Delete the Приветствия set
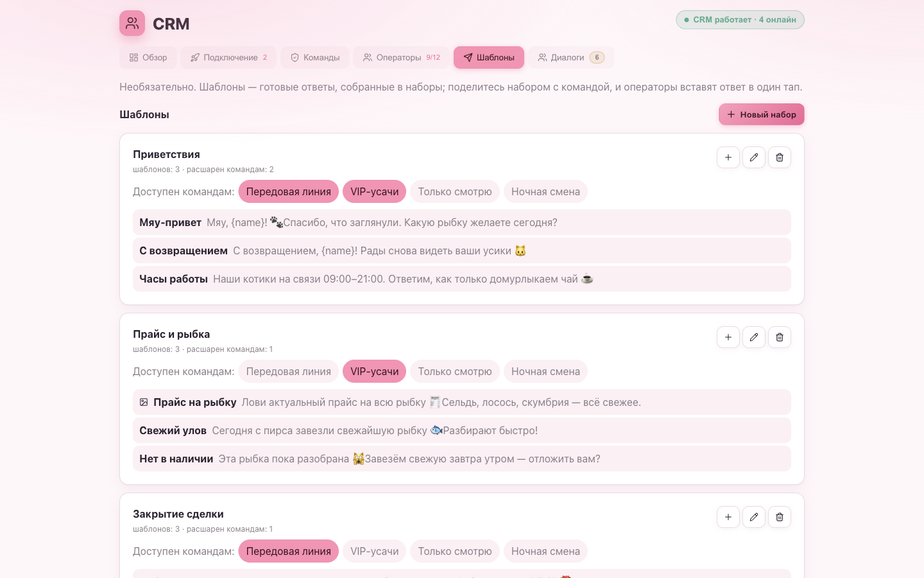The height and width of the screenshot is (578, 924). click(780, 157)
